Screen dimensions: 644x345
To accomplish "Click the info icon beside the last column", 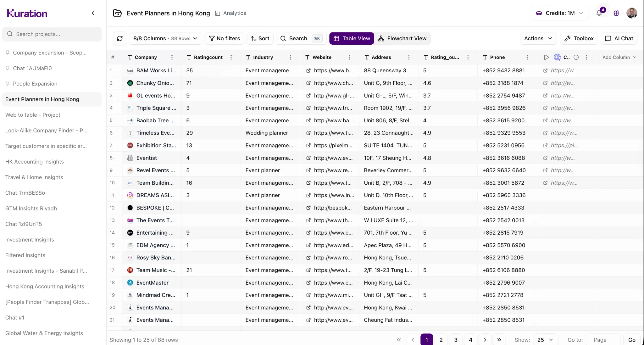I will (x=576, y=57).
